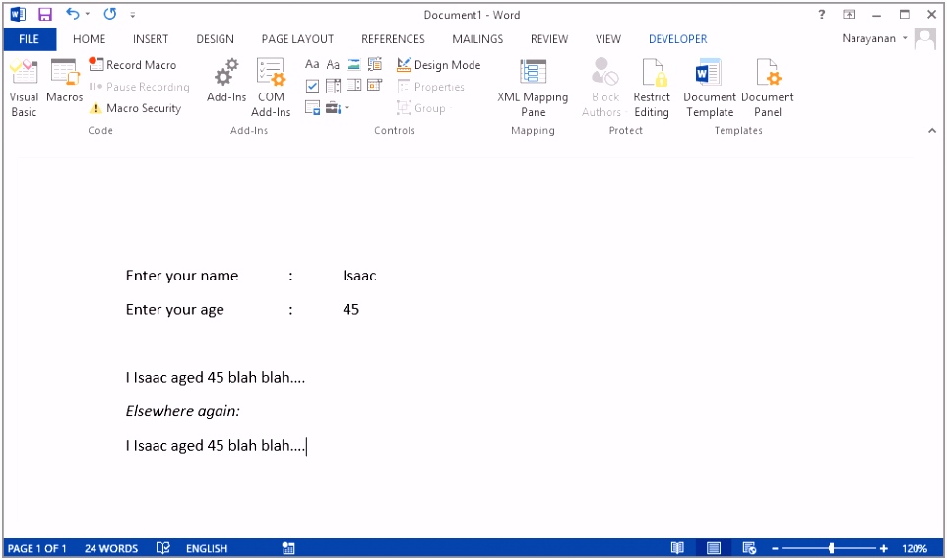Select the DEVELOPER tab
947x560 pixels.
click(677, 39)
